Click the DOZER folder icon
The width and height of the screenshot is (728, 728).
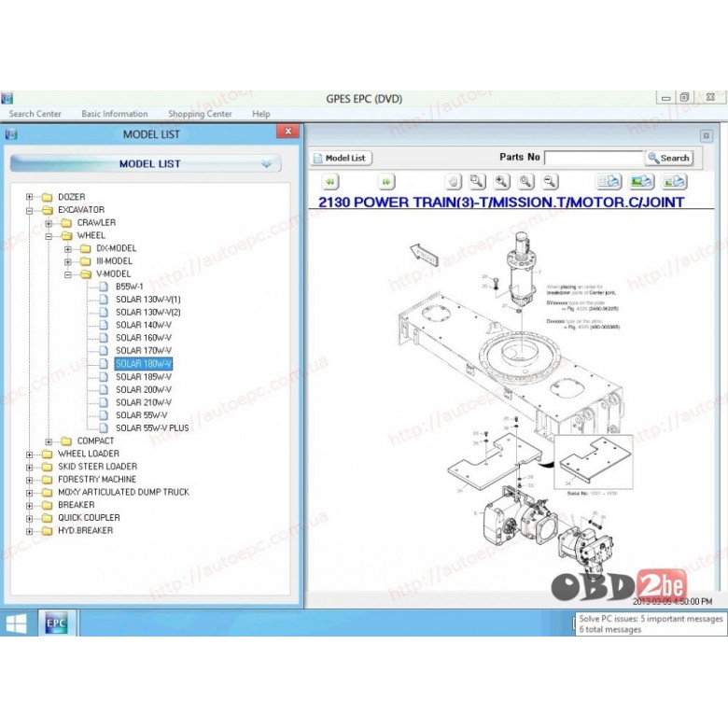click(x=47, y=197)
